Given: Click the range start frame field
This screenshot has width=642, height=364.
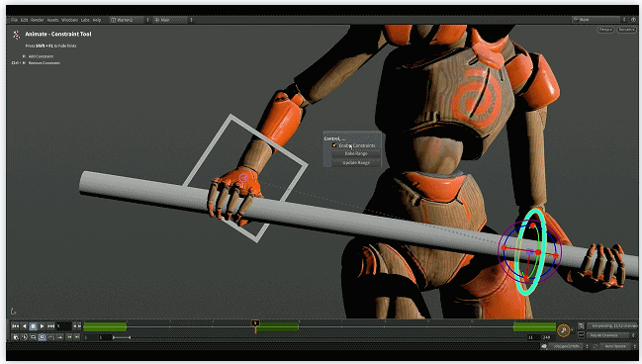Looking at the screenshot, I should click(x=105, y=337).
